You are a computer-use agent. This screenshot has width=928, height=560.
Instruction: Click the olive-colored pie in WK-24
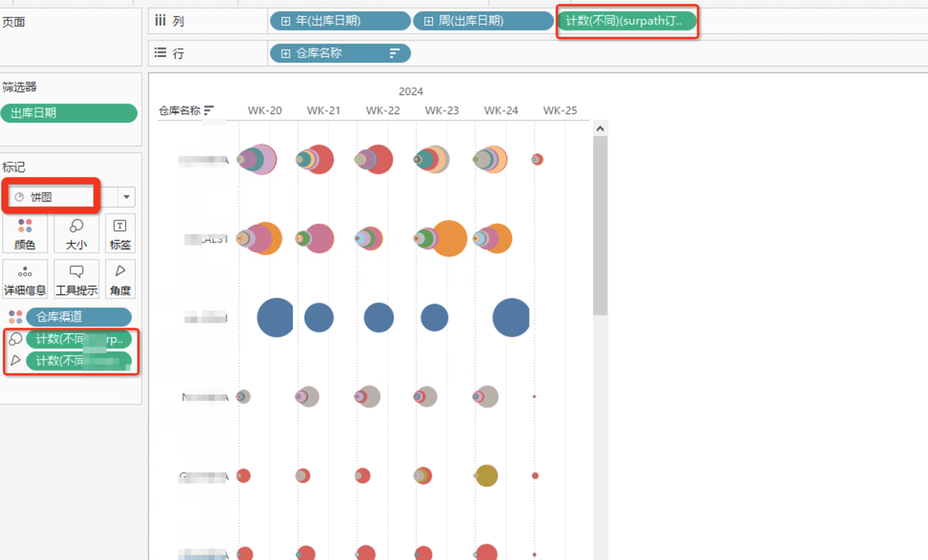[x=487, y=475]
